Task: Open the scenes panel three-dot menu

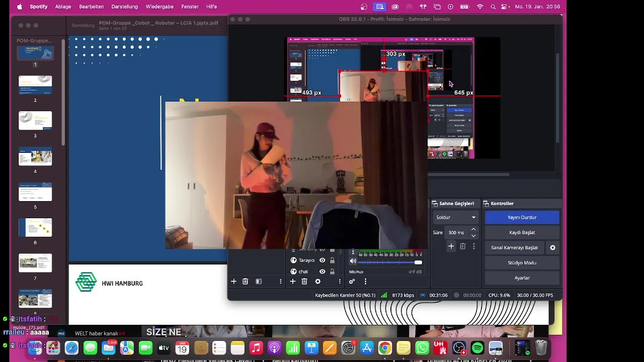Action: tap(280, 282)
